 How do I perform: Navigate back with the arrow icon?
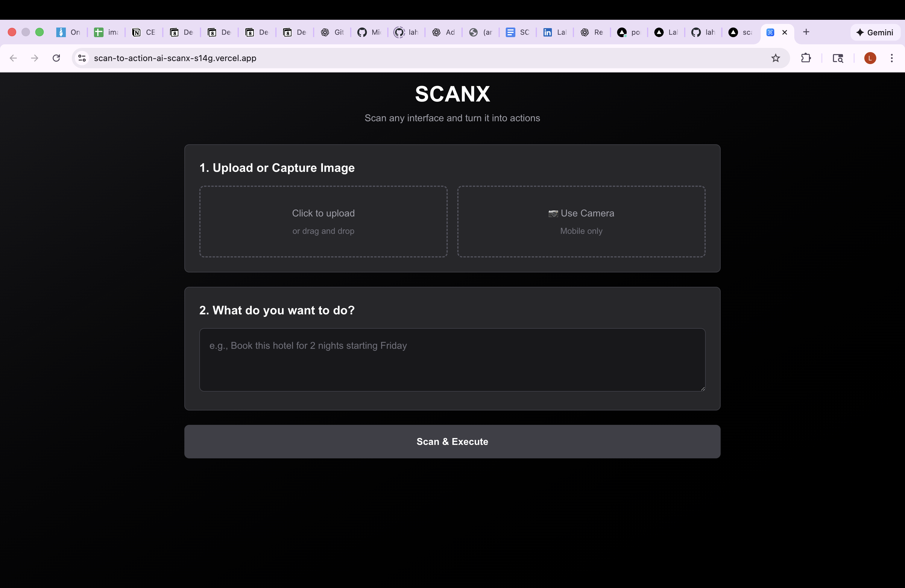pos(13,58)
